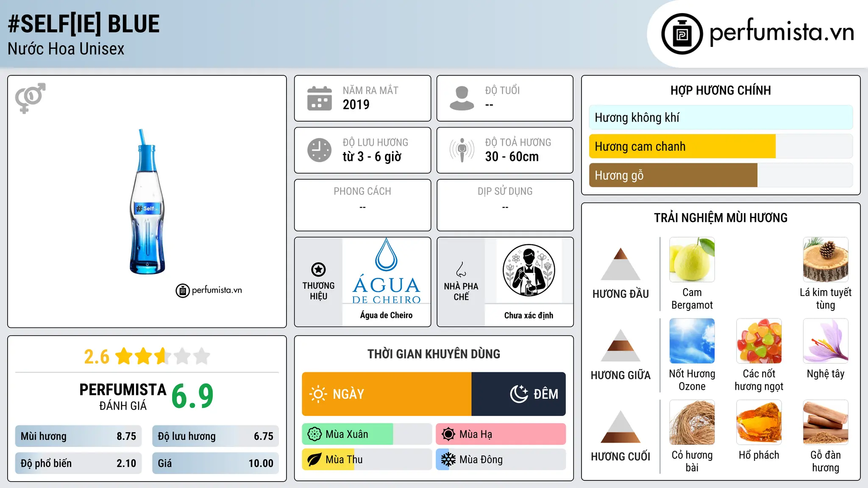Click the perfumista.vn perfume bottle logo icon

click(682, 34)
